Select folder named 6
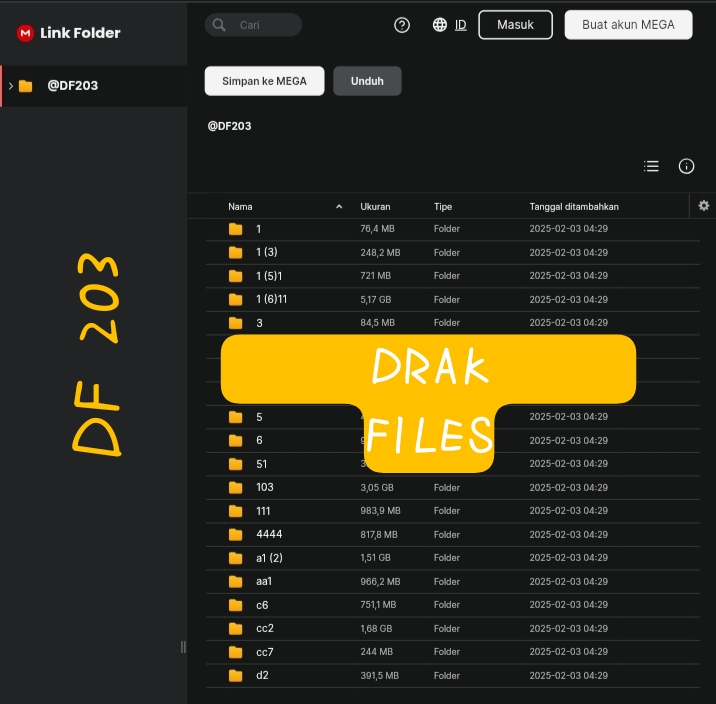 453,440
